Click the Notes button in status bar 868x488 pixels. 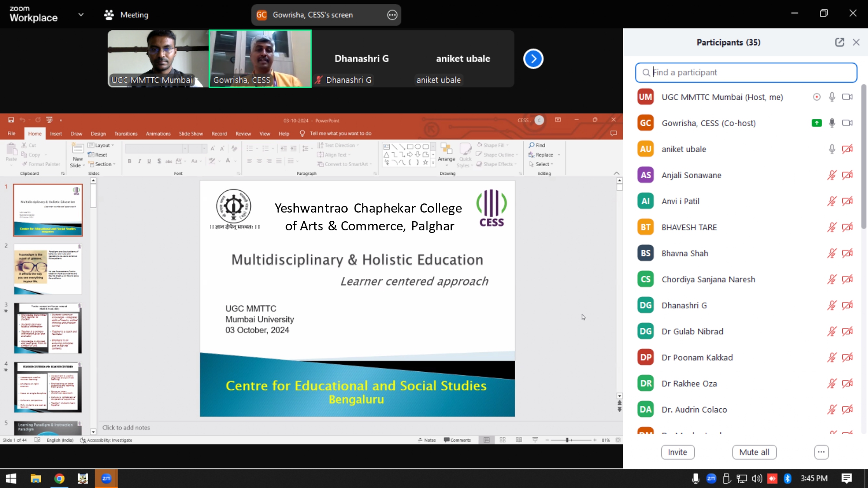(x=427, y=440)
